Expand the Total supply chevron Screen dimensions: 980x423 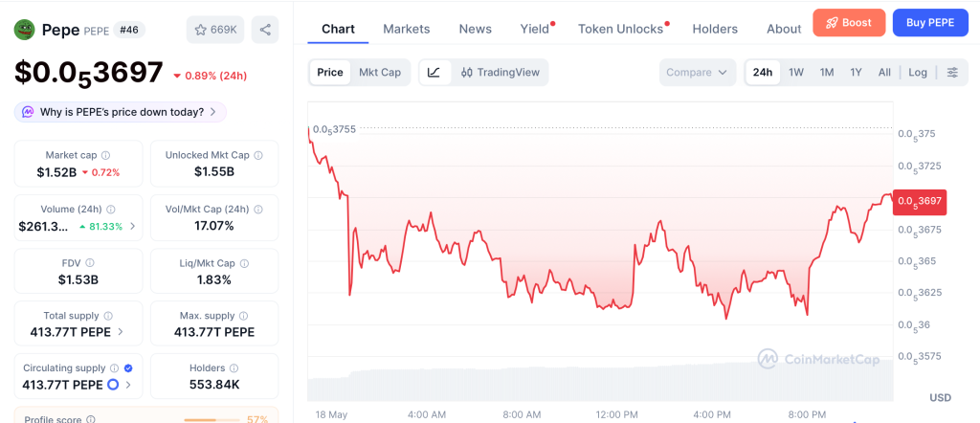[120, 332]
